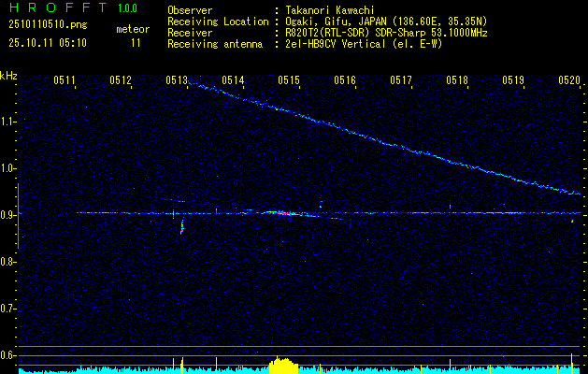
Task: Click the 'Receiver' field label
Action: coord(190,33)
